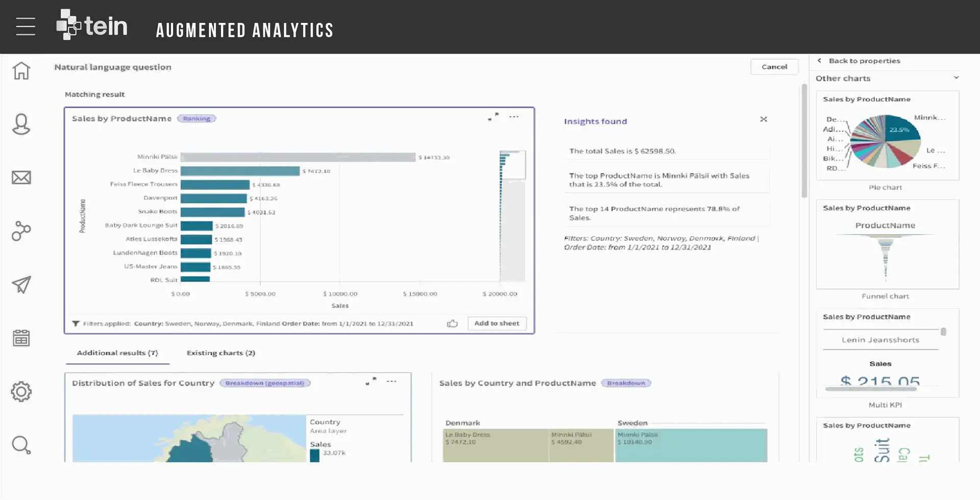Click the Cancel button
Image resolution: width=980 pixels, height=500 pixels.
tap(774, 67)
